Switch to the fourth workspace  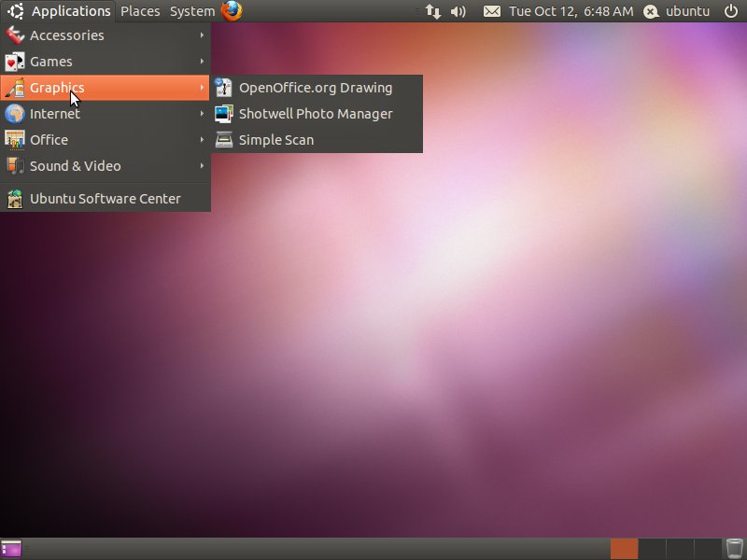pyautogui.click(x=707, y=549)
